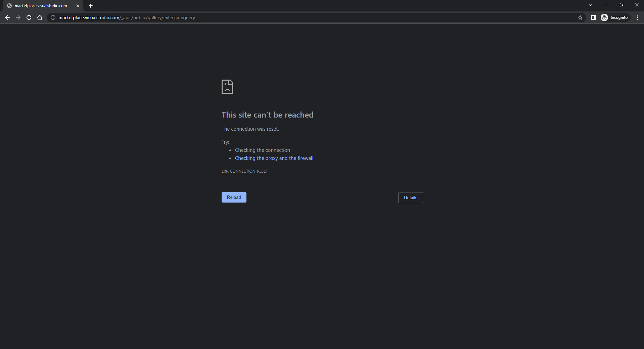Restore down the browser window
This screenshot has height=349, width=644.
[622, 5]
